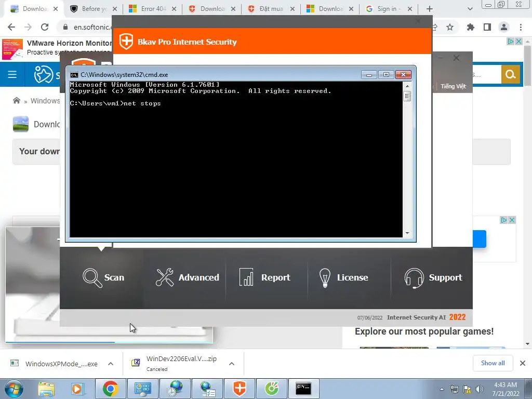
Task: Click the Windows breadcrumb link
Action: 45,101
